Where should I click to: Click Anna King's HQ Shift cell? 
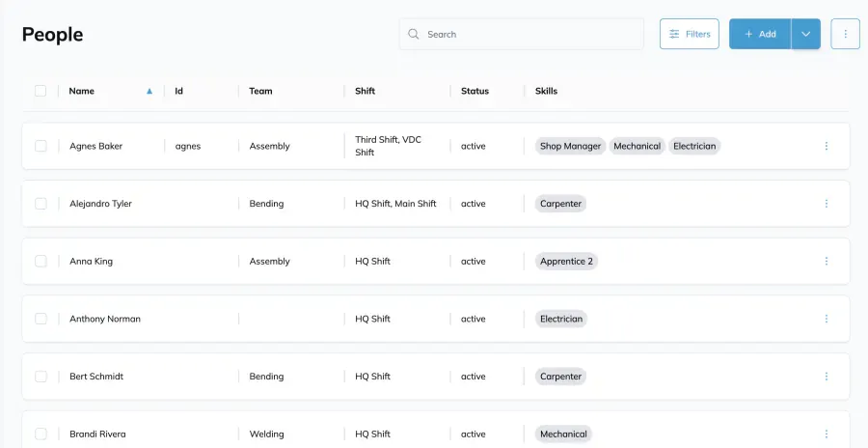coord(372,261)
